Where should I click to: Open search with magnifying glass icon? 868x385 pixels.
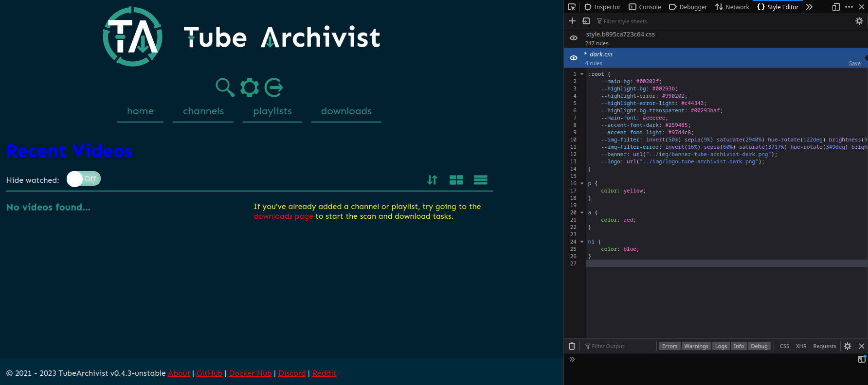(x=225, y=87)
